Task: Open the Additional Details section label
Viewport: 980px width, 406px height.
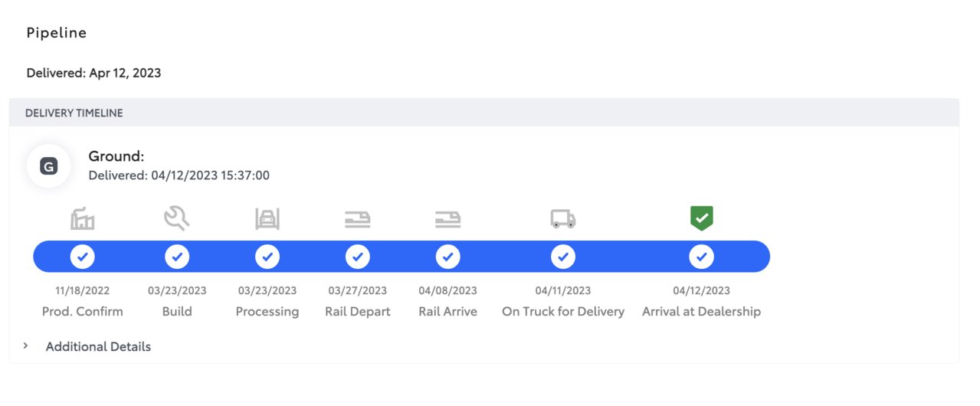Action: point(98,347)
